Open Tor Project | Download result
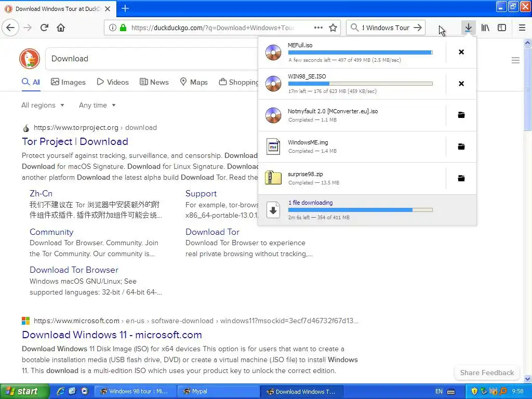Image resolution: width=532 pixels, height=399 pixels. (75, 141)
